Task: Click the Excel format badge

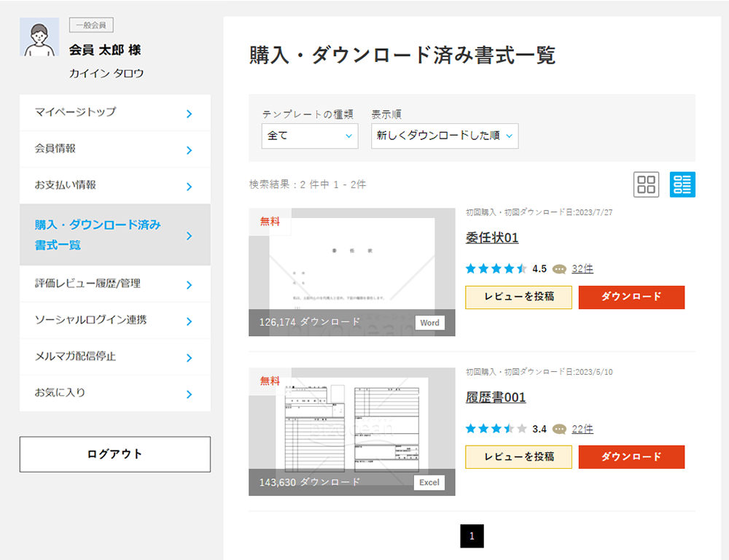Action: [x=429, y=482]
